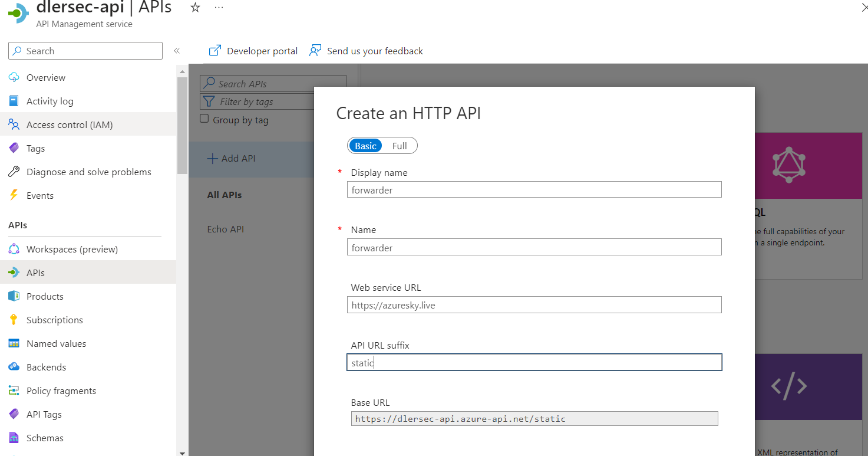The width and height of the screenshot is (868, 456).
Task: Click the Schemas icon
Action: click(14, 438)
